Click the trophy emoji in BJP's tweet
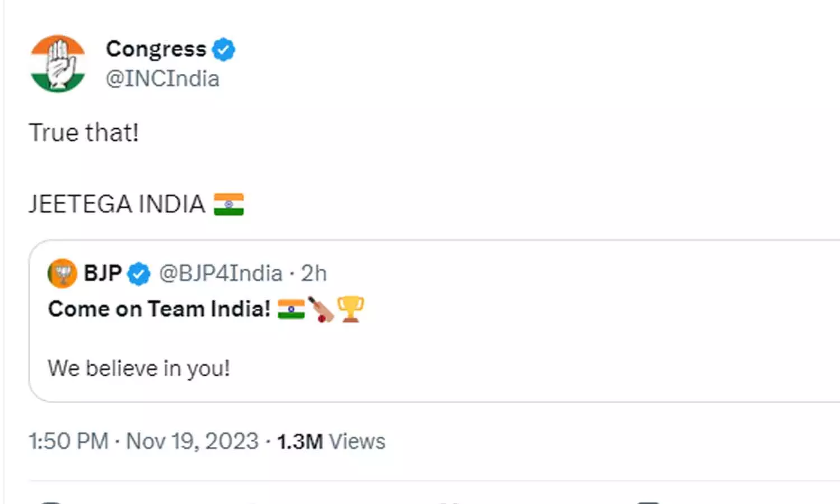This screenshot has height=504, width=840. pyautogui.click(x=350, y=309)
